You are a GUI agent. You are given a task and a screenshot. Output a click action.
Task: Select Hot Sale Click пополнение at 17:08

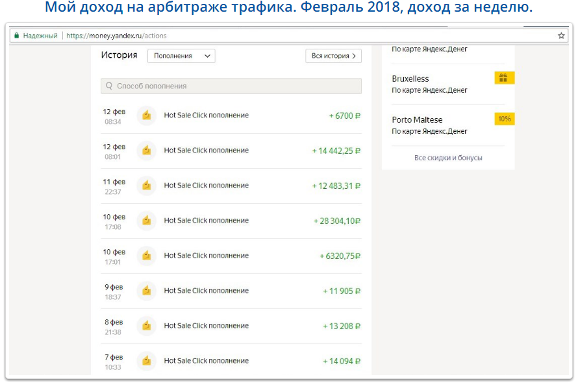206,220
